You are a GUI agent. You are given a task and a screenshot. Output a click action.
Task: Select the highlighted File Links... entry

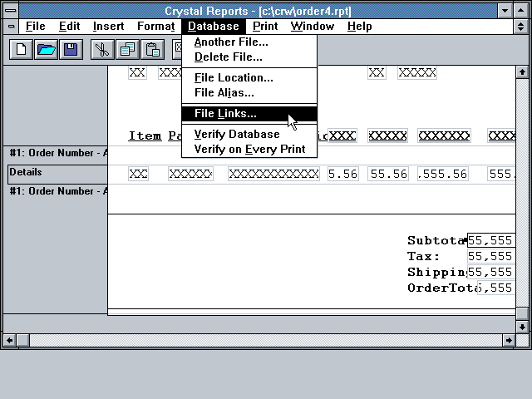click(x=249, y=113)
